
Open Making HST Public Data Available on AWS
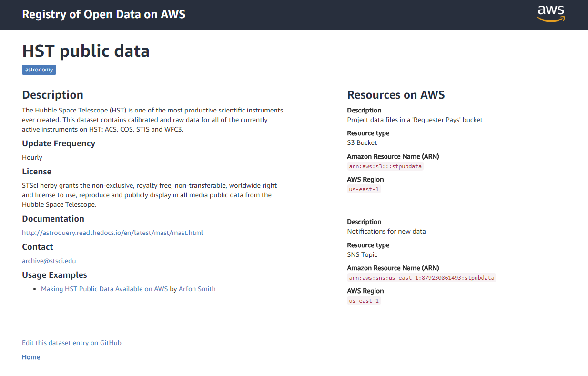coord(104,289)
